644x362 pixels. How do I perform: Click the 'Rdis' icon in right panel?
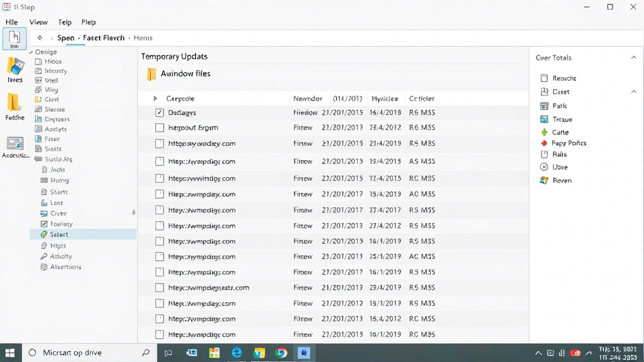pyautogui.click(x=544, y=155)
